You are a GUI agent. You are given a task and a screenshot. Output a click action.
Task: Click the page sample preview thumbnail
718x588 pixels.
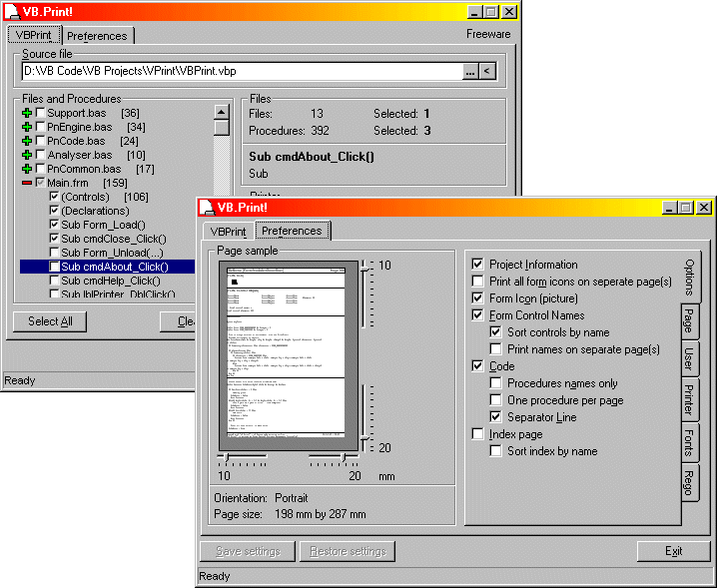click(289, 355)
